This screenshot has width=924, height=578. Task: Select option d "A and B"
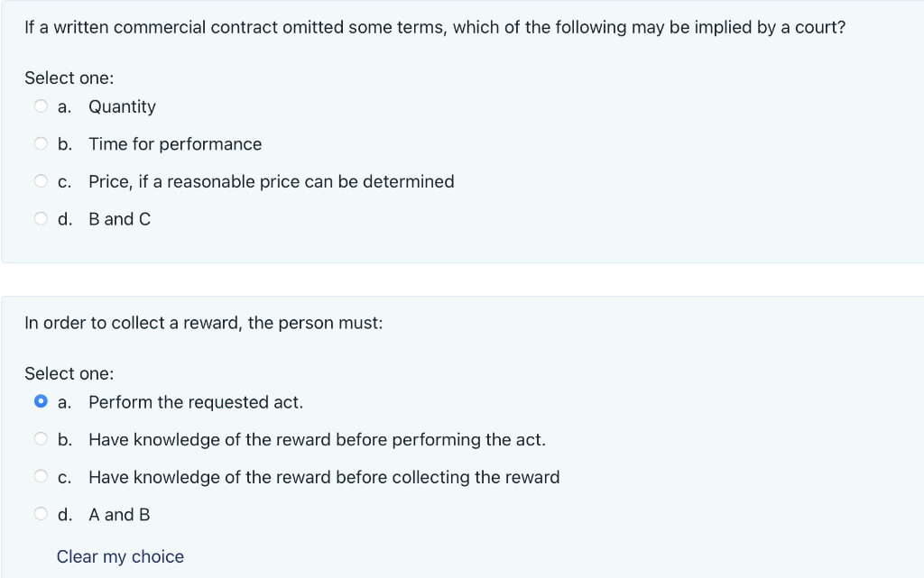click(x=41, y=513)
